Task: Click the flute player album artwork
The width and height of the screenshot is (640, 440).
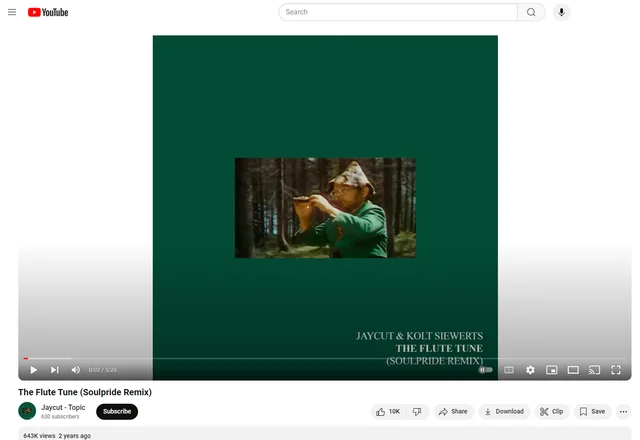Action: (325, 208)
